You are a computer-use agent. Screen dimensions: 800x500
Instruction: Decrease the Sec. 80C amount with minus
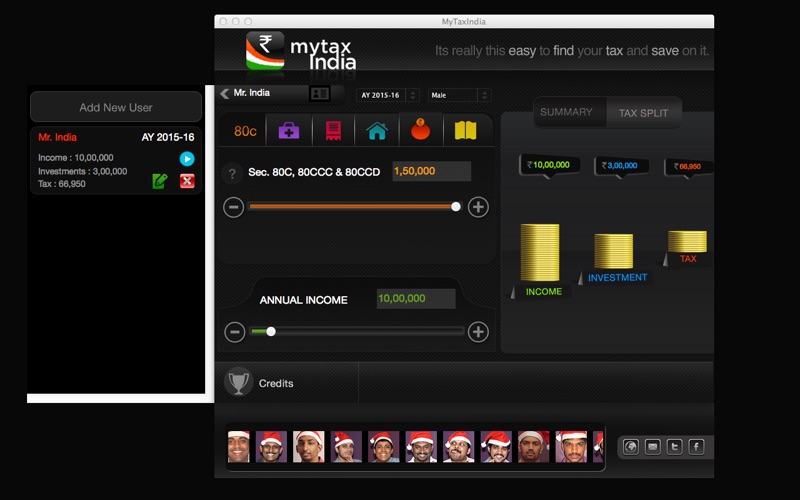point(234,207)
